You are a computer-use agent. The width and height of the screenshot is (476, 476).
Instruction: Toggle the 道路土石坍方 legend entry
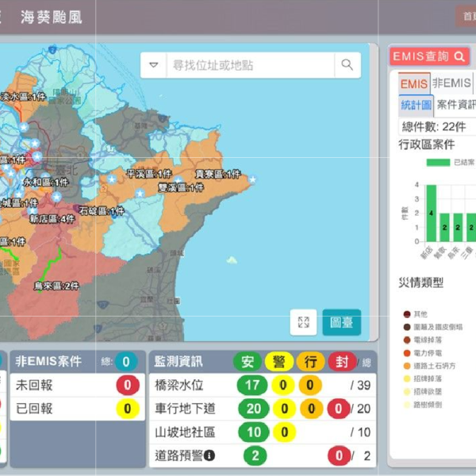click(429, 366)
